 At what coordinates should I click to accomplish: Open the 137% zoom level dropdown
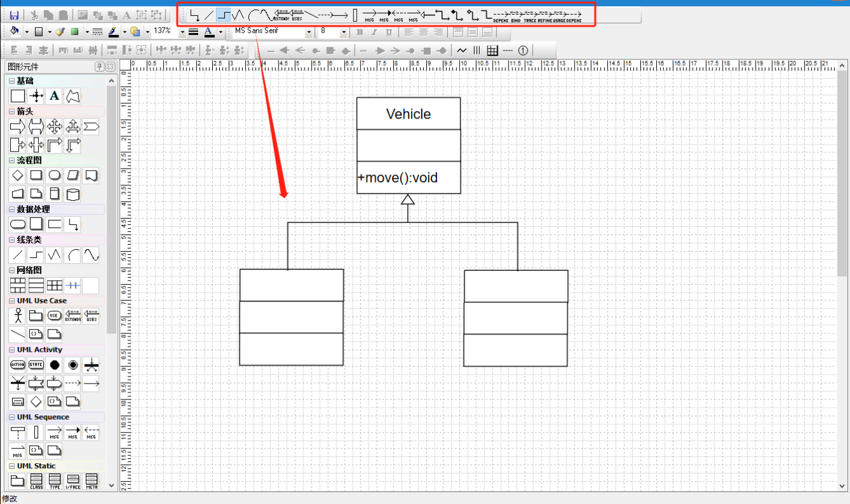click(x=182, y=32)
